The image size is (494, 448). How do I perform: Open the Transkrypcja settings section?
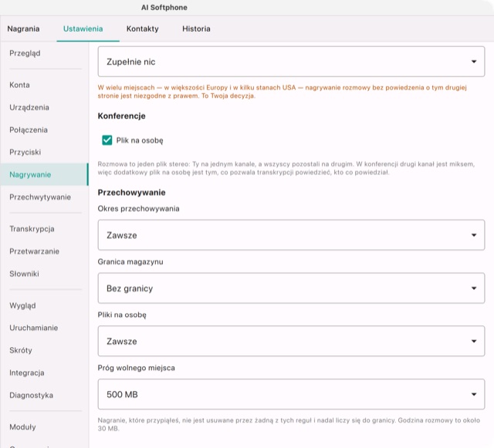click(x=44, y=229)
